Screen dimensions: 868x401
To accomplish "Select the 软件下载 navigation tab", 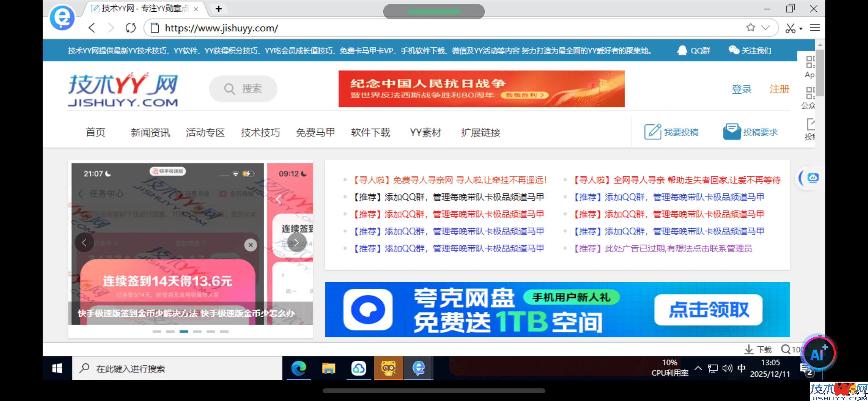I will (370, 132).
